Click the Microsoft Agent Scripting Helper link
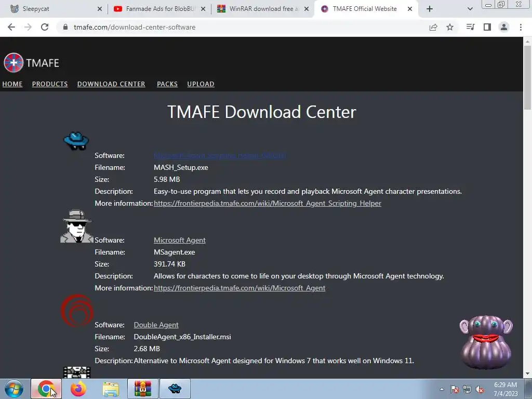Viewport: 532px width, 399px height. tap(220, 155)
